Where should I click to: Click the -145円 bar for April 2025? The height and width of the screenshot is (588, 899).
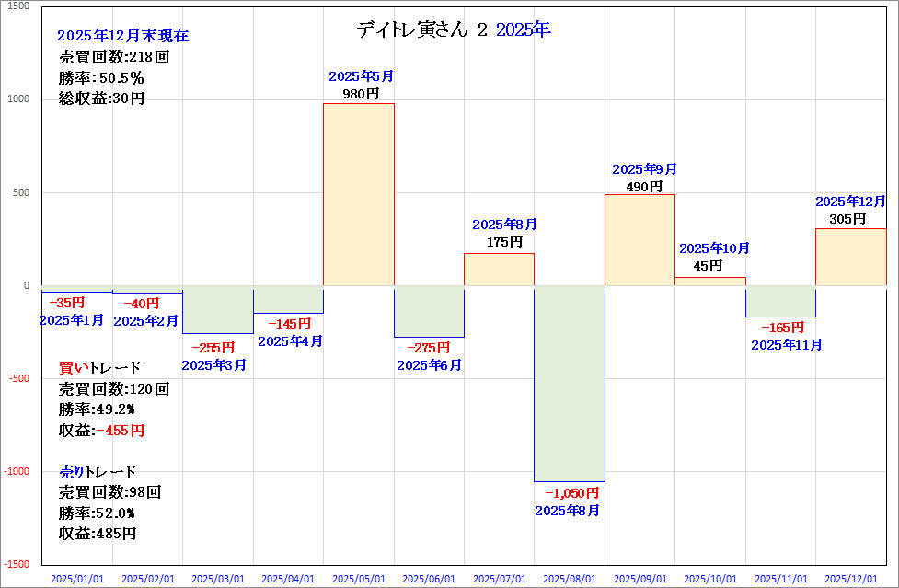288,300
